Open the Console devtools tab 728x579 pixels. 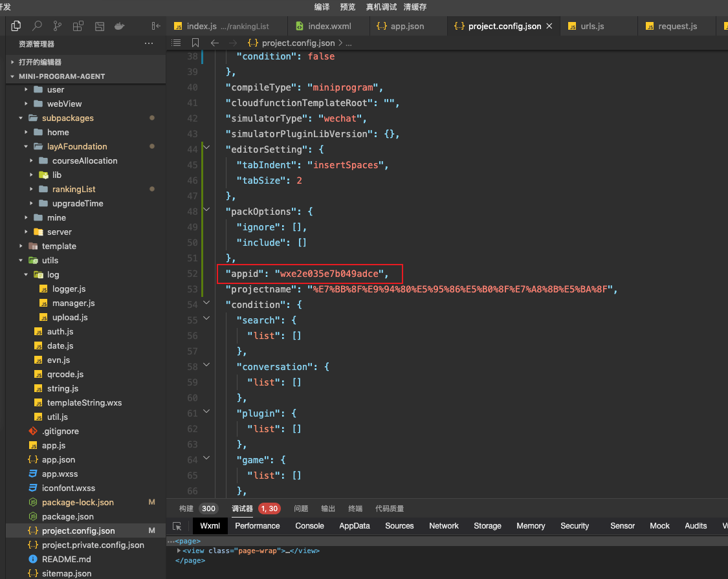click(x=310, y=525)
